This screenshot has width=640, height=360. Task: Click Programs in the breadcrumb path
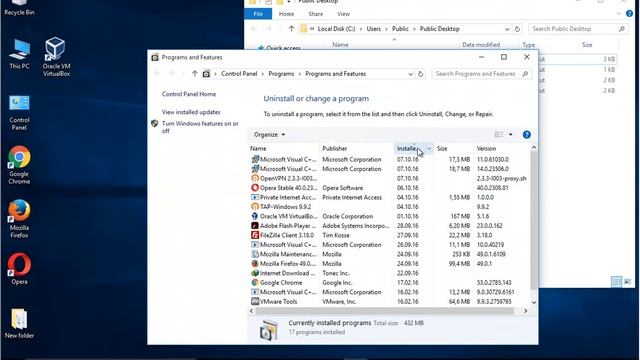pyautogui.click(x=281, y=74)
